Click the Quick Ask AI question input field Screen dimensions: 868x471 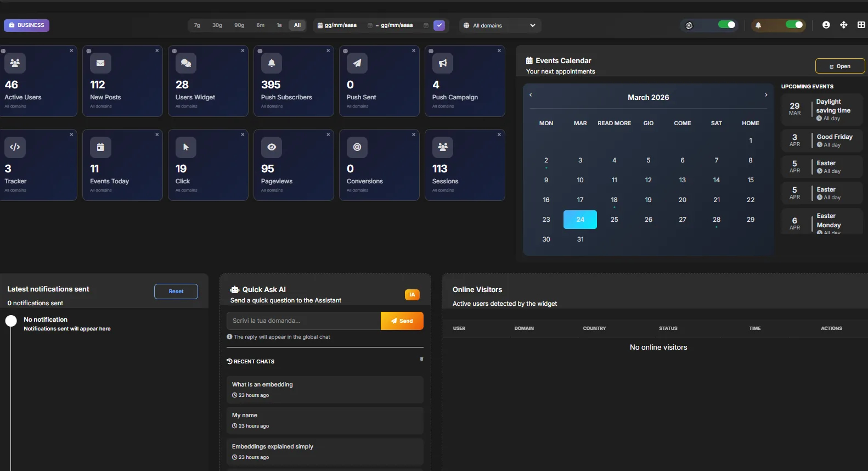[303, 321]
